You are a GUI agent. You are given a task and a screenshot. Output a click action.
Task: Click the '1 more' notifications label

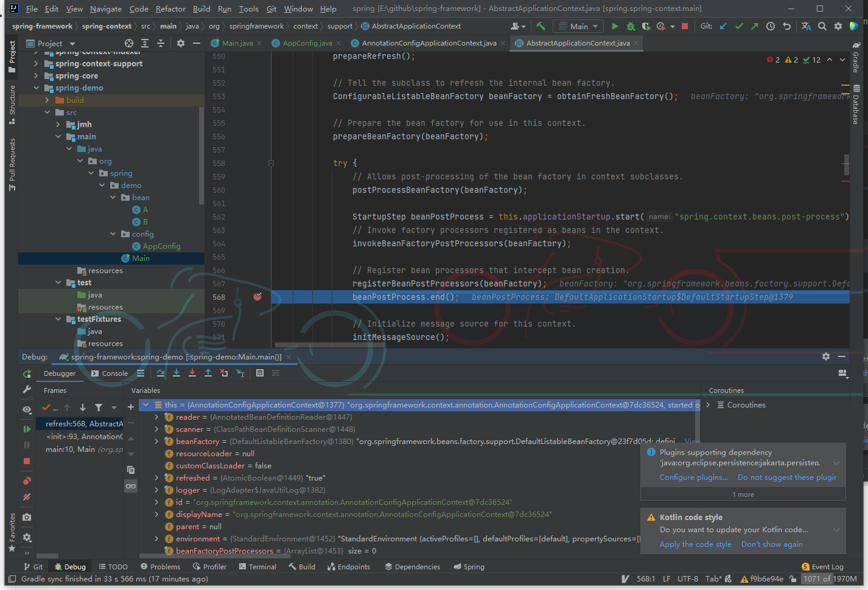tap(743, 495)
